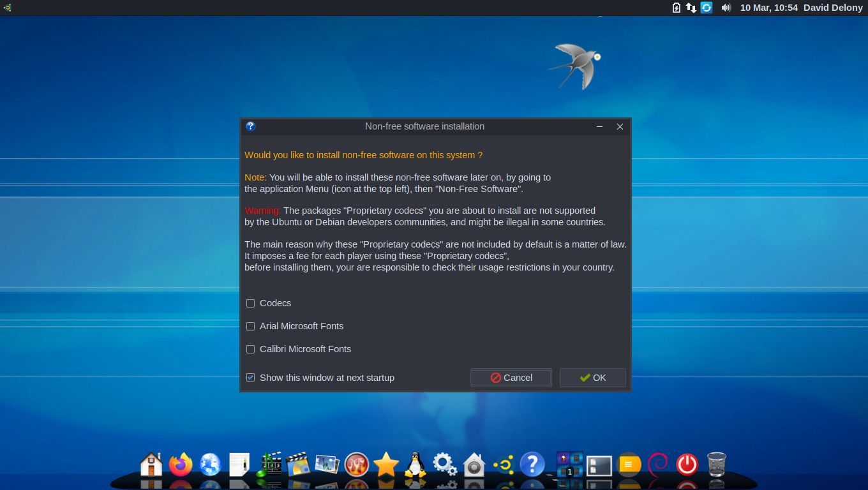The width and height of the screenshot is (868, 490).
Task: Click the yellow star favorites icon
Action: click(x=386, y=464)
